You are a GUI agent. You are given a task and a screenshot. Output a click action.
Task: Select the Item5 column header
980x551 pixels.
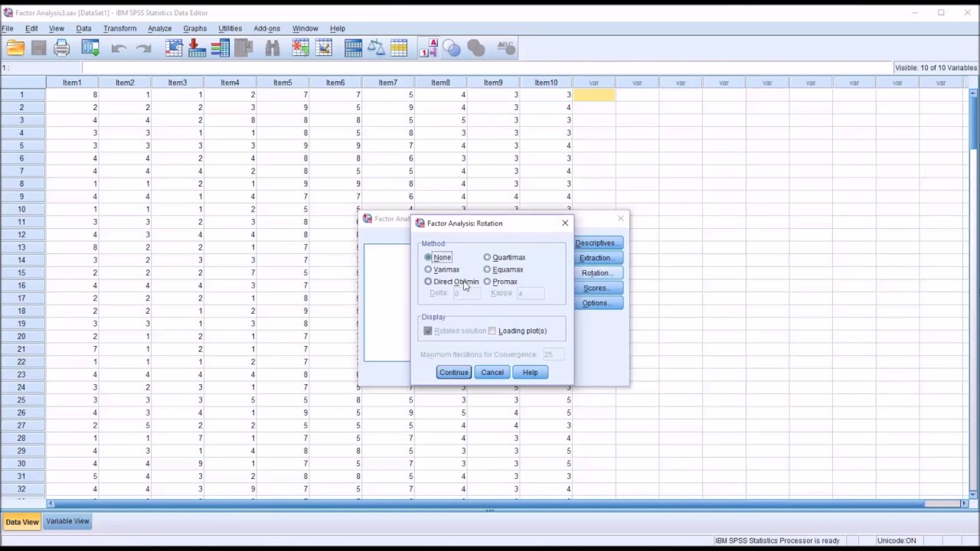click(283, 83)
